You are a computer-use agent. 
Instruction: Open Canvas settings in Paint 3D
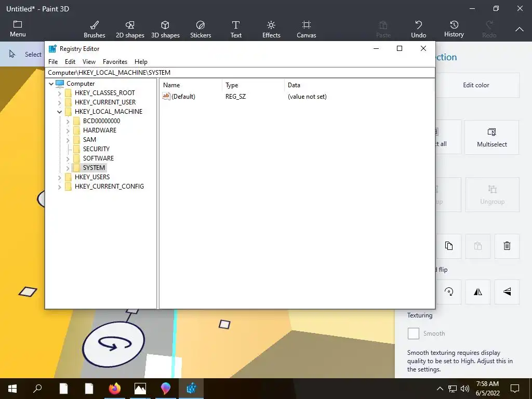307,29
